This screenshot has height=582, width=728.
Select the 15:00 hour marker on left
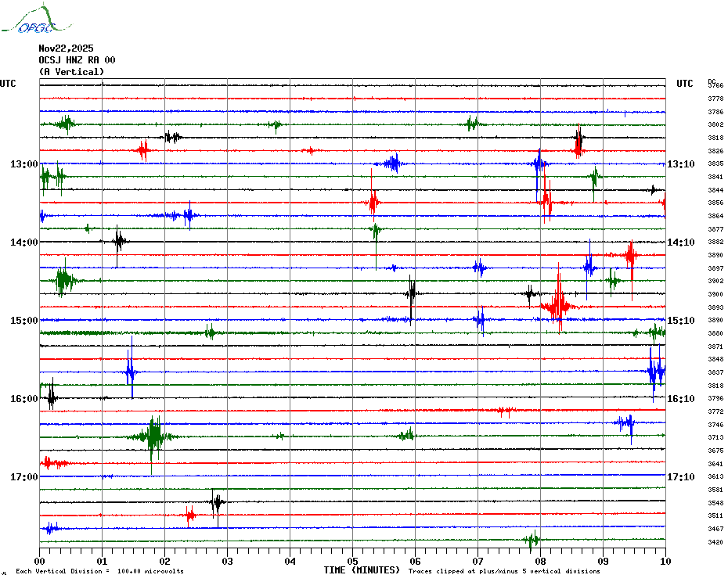(x=23, y=321)
